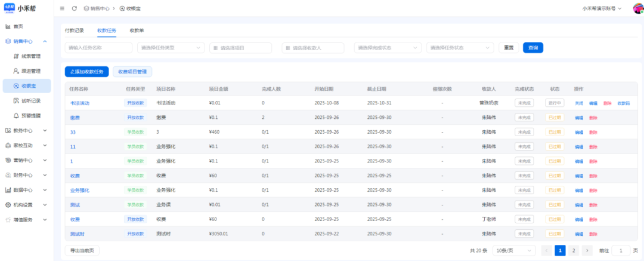Click the blue 查询 search button
This screenshot has width=644, height=261.
point(533,48)
